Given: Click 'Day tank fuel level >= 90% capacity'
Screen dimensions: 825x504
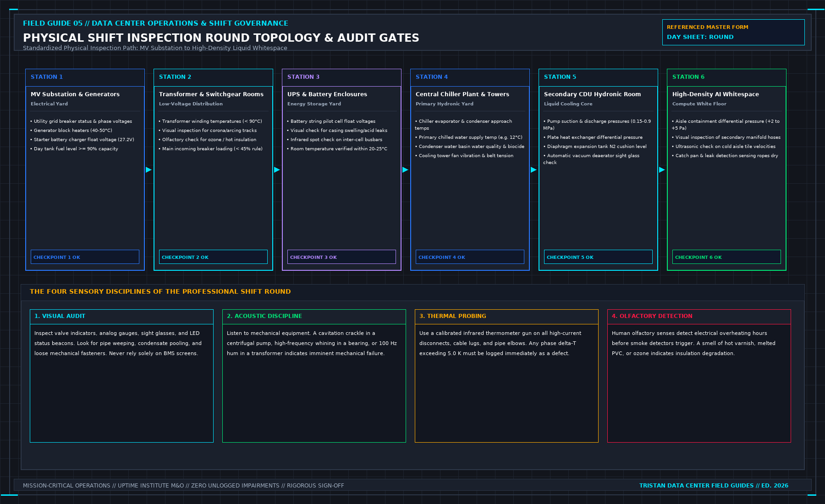Looking at the screenshot, I should point(74,149).
